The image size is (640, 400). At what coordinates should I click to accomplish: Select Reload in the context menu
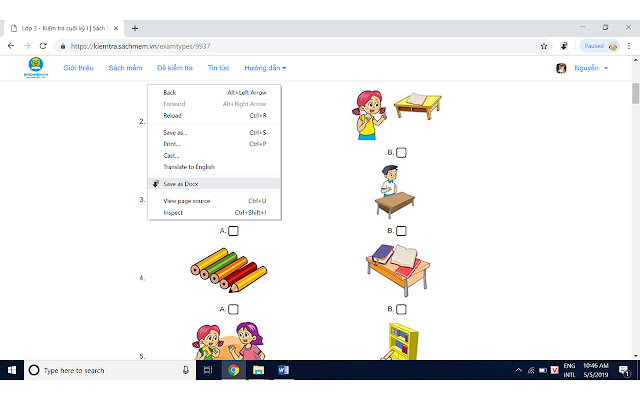coord(214,116)
